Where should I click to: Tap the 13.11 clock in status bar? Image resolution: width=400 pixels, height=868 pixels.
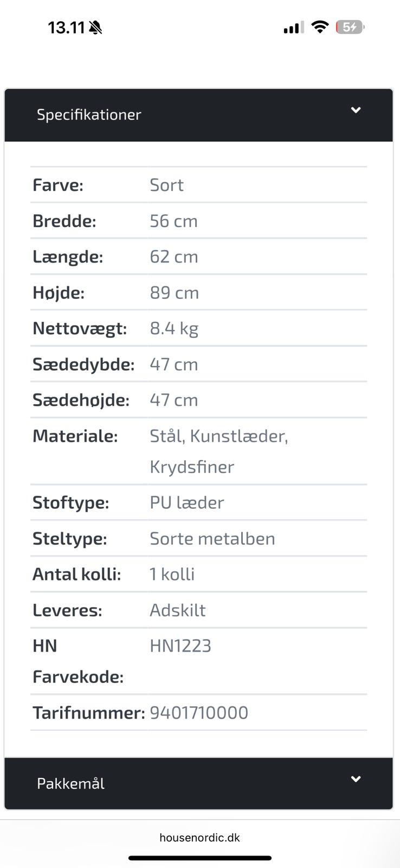coord(66,27)
